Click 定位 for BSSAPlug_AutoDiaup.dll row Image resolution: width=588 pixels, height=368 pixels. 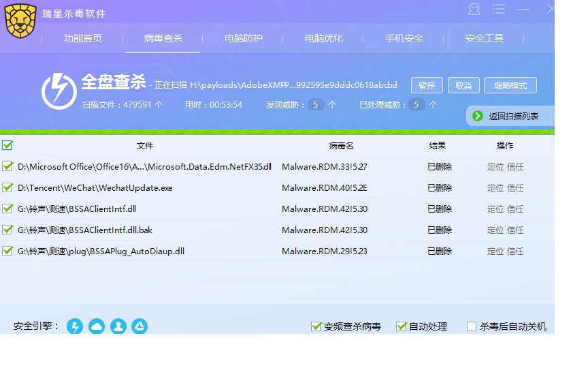[495, 251]
